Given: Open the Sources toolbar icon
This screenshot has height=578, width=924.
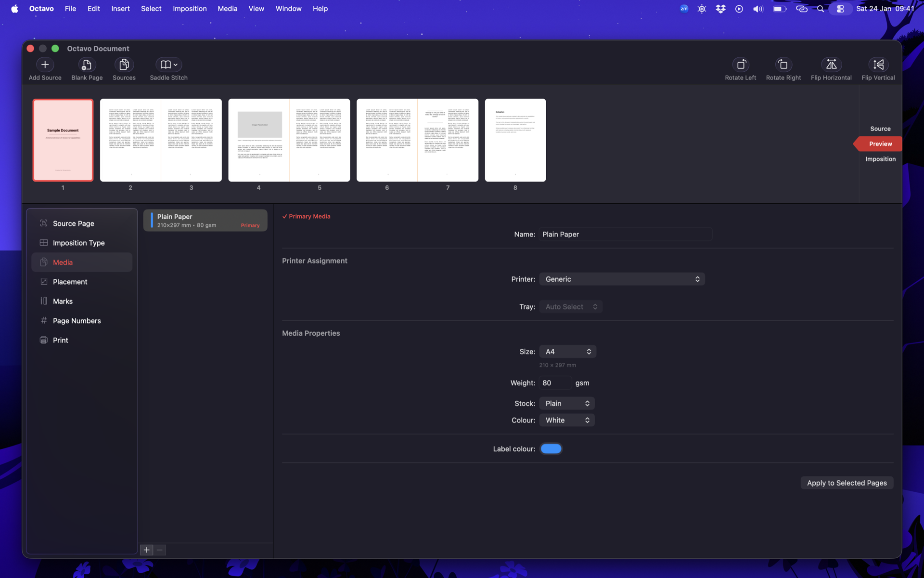Looking at the screenshot, I should point(124,65).
